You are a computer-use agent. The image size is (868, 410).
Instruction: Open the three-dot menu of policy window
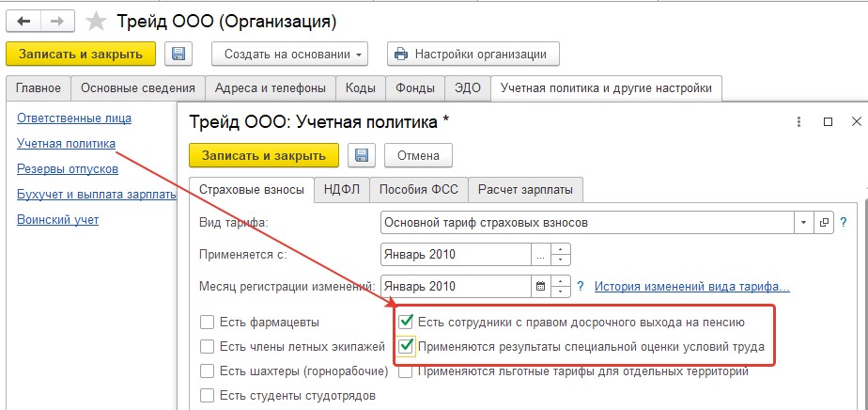click(x=798, y=122)
